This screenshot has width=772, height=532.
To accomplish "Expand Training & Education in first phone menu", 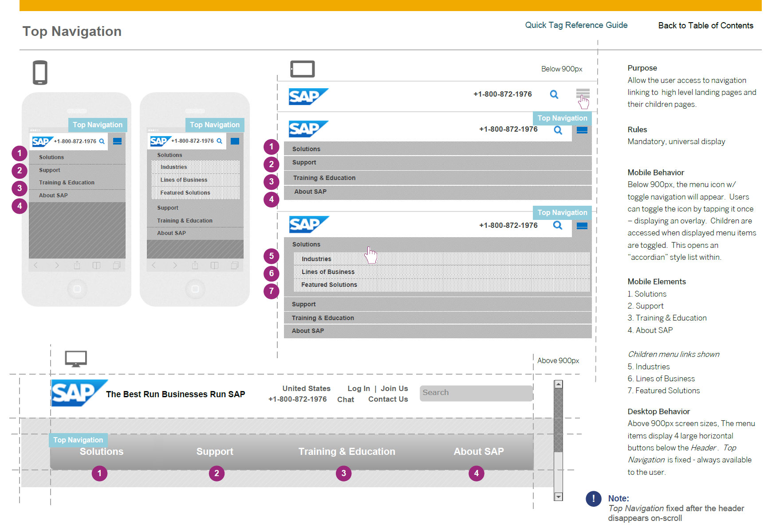I will (77, 183).
